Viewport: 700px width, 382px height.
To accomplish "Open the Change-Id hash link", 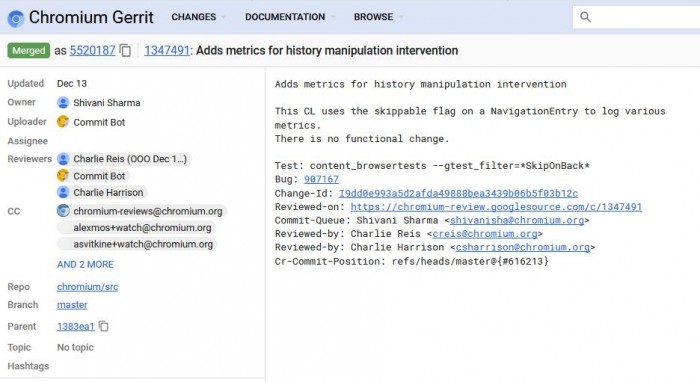I will (x=458, y=193).
